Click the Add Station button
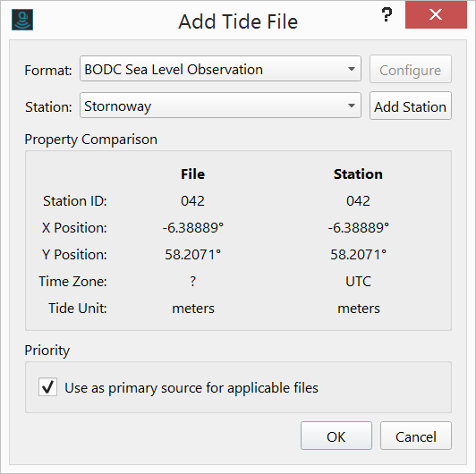 [411, 106]
